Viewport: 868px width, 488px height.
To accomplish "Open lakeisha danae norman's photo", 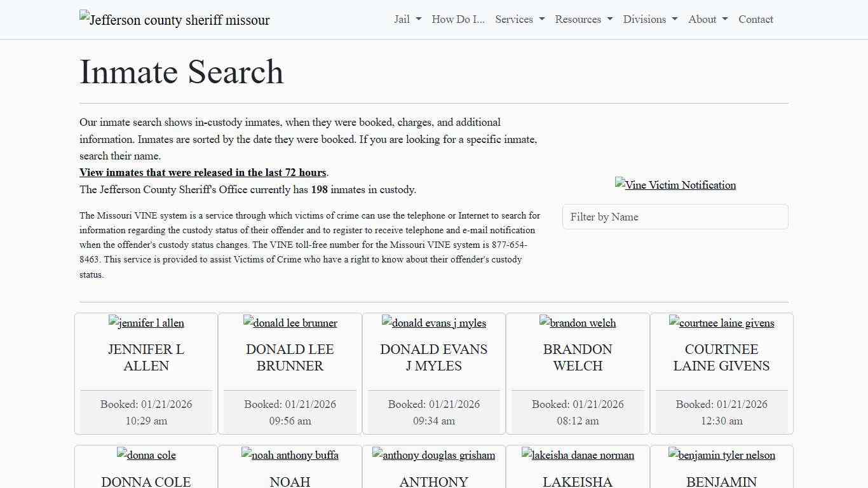I will coord(578,455).
